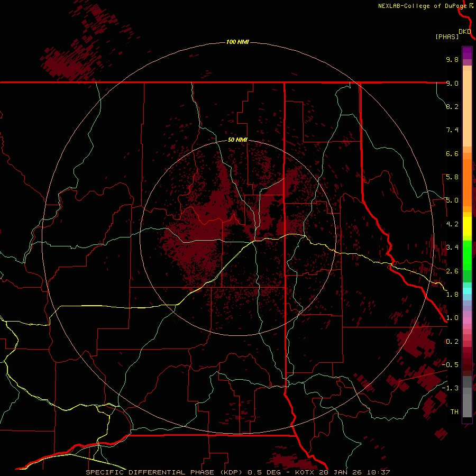Click the 7.4 value on the scale
476x476 pixels.
point(452,130)
